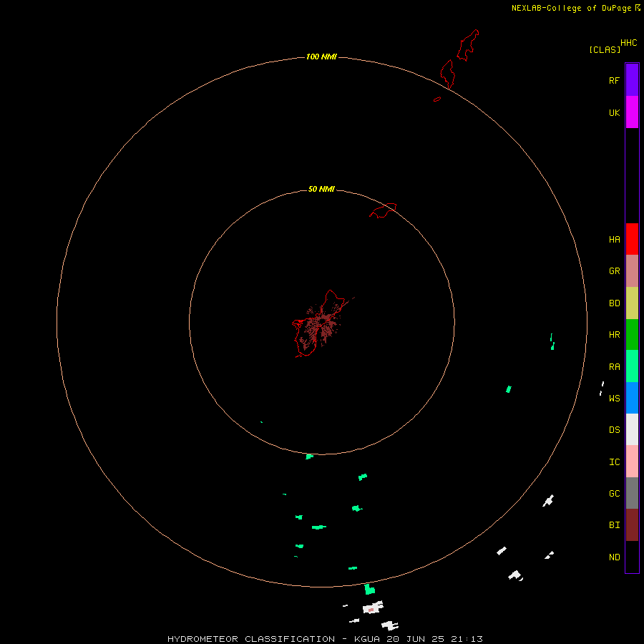Click the BD legend label

click(x=614, y=303)
